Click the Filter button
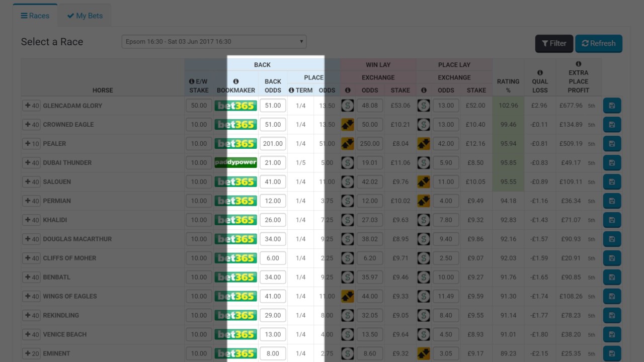The image size is (644, 362). pyautogui.click(x=554, y=44)
